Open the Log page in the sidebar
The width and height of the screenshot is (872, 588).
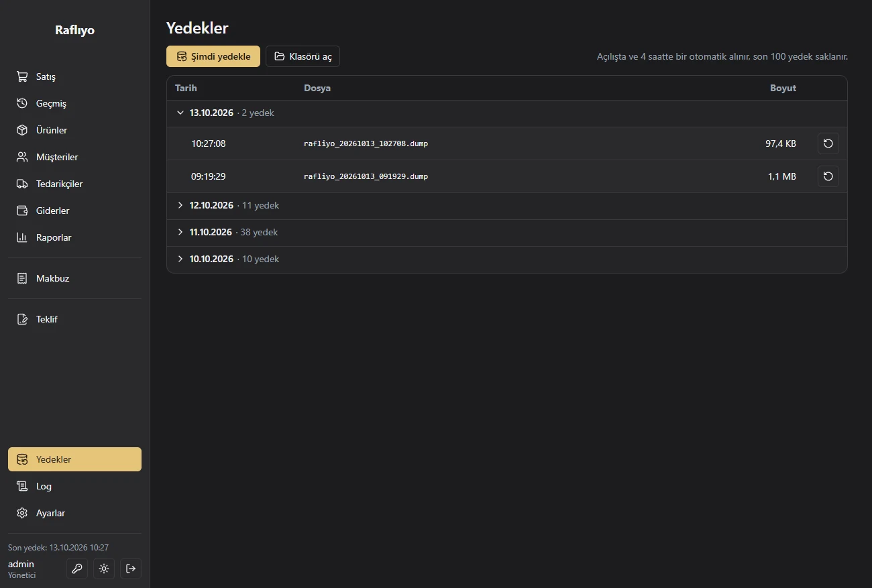74,486
